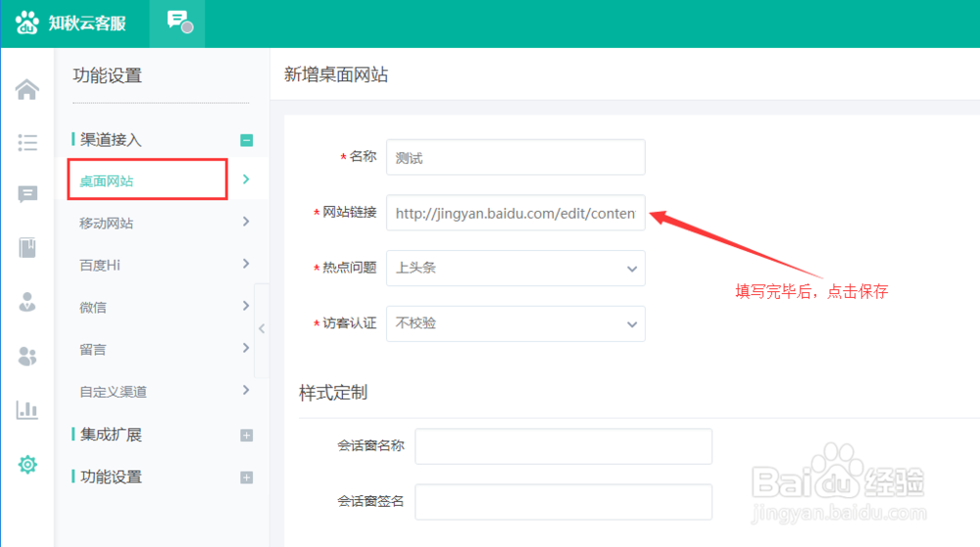Expand the 集成扩展 section with plus icon
980x547 pixels.
pos(246,435)
